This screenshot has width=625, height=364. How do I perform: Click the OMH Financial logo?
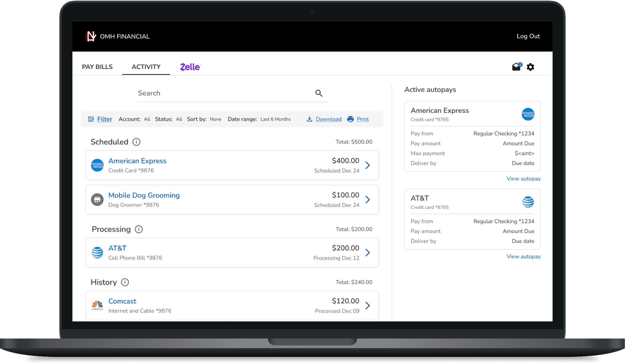[91, 36]
